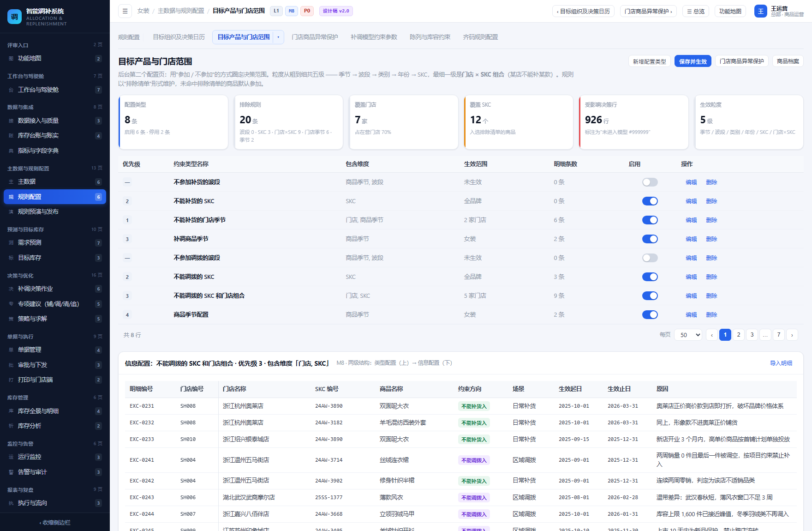This screenshot has height=531, width=812.
Task: Open 库存台账与账实 sidebar entry
Action: 55,136
